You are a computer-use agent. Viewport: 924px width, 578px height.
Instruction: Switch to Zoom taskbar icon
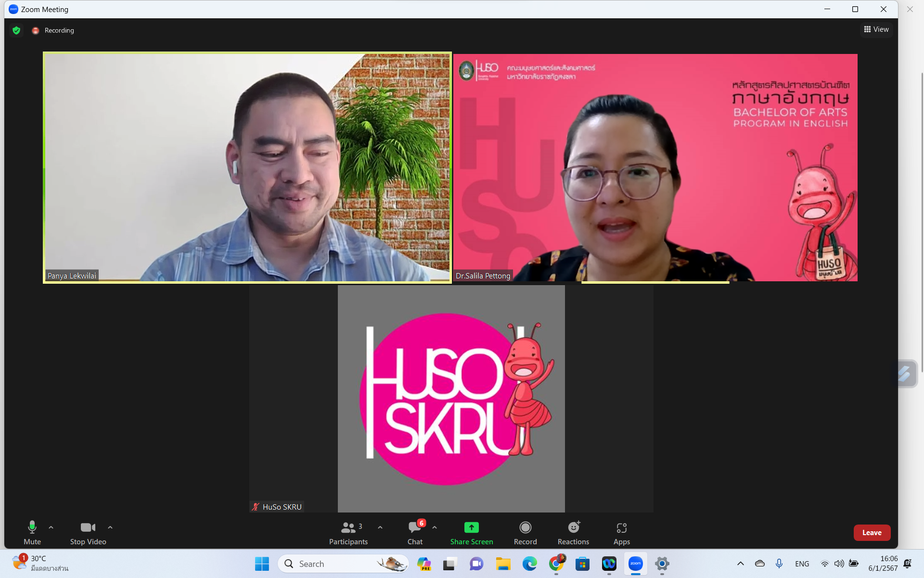pyautogui.click(x=636, y=564)
